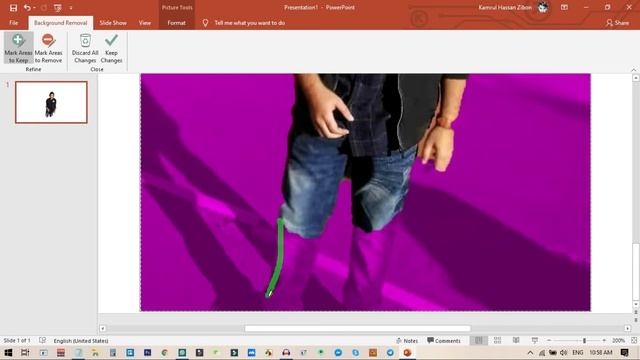This screenshot has height=360, width=640.
Task: Open Chrome from the taskbar
Action: [x=164, y=353]
